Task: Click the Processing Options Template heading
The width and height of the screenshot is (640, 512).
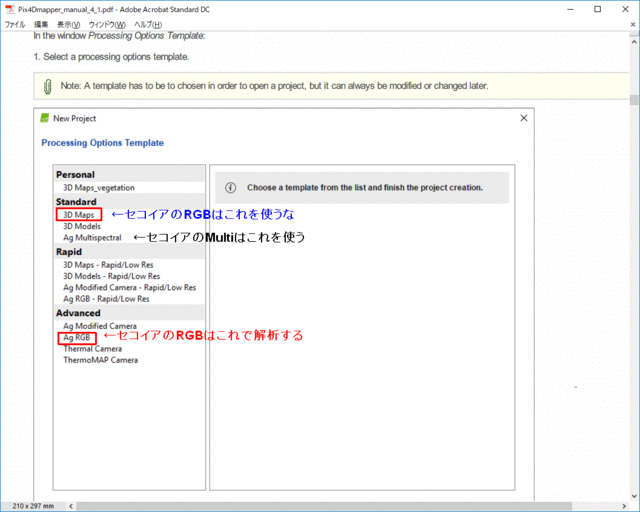Action: 102,143
